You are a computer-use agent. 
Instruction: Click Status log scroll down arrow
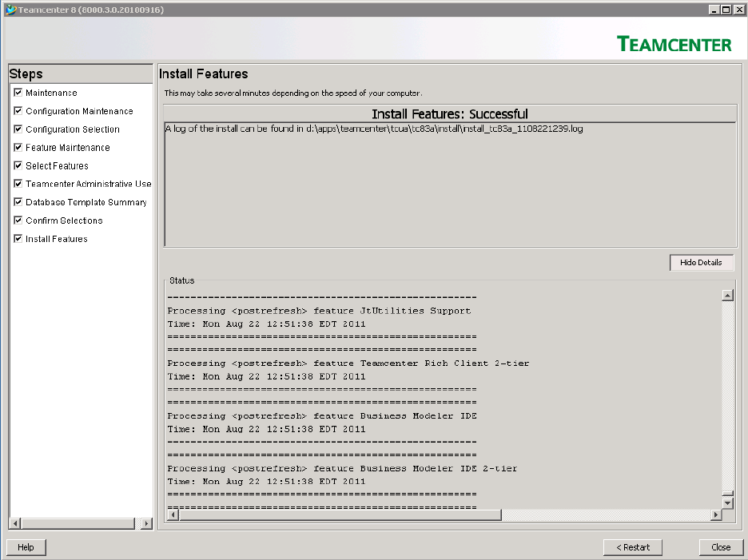click(x=727, y=502)
